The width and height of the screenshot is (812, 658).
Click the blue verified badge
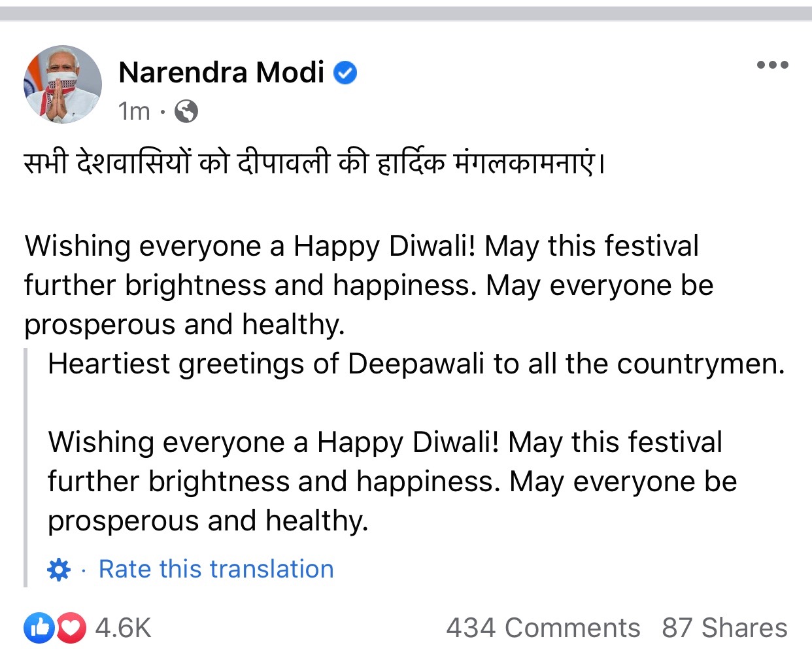pyautogui.click(x=346, y=73)
